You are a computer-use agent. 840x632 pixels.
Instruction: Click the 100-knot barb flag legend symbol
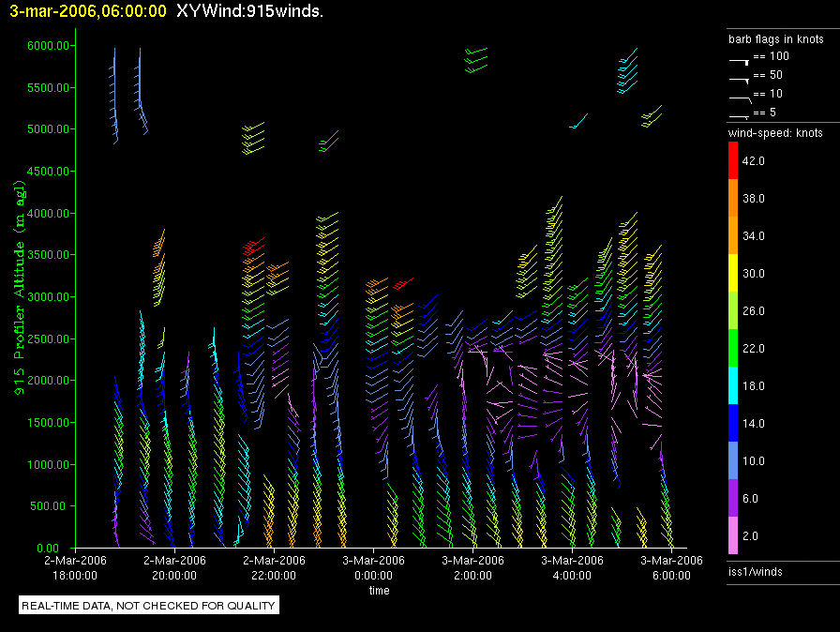click(x=740, y=59)
